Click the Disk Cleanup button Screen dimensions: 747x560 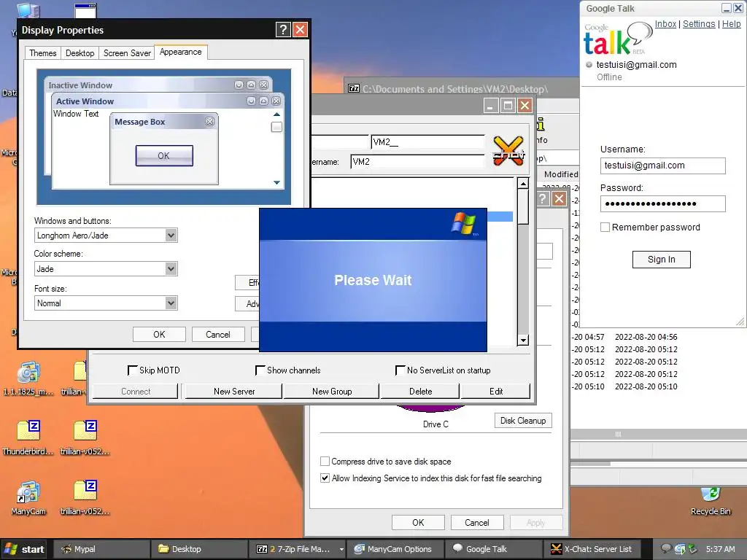[x=523, y=421]
